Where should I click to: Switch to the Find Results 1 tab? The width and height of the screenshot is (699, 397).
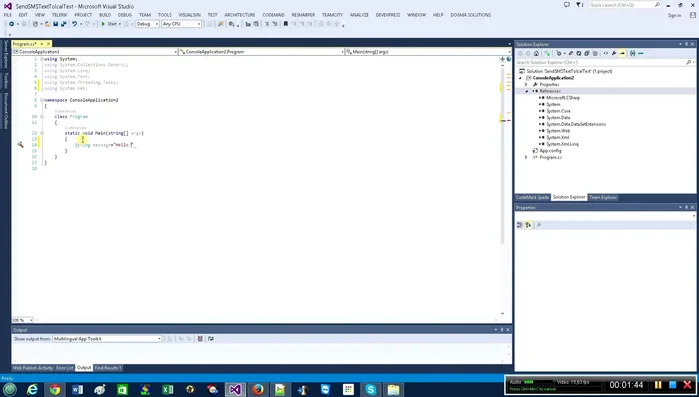(x=108, y=368)
